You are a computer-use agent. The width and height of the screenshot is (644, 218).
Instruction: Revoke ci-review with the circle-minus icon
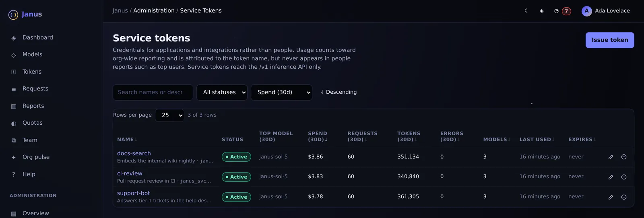point(624,177)
